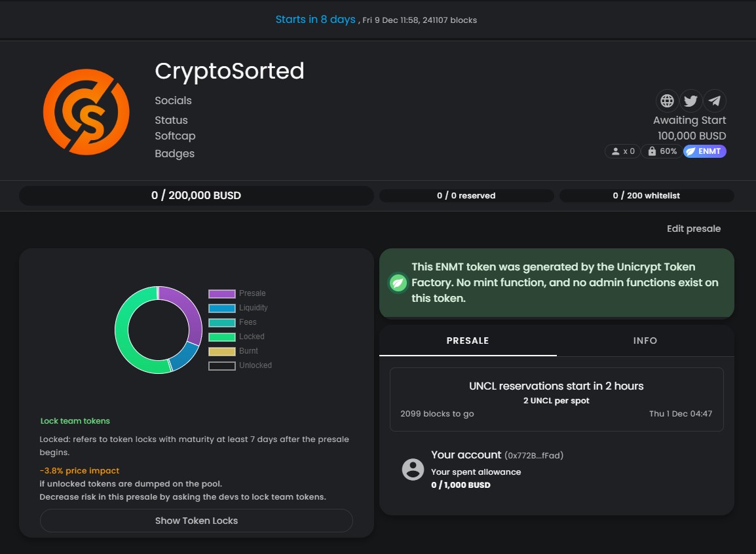The image size is (756, 554).
Task: Click the Lock team tokens link
Action: click(75, 421)
